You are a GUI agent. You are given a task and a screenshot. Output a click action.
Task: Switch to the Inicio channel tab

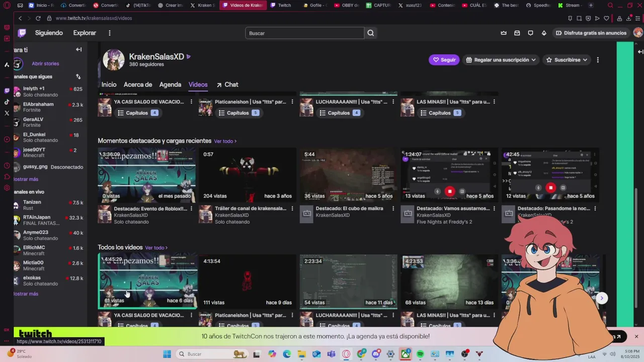(109, 84)
